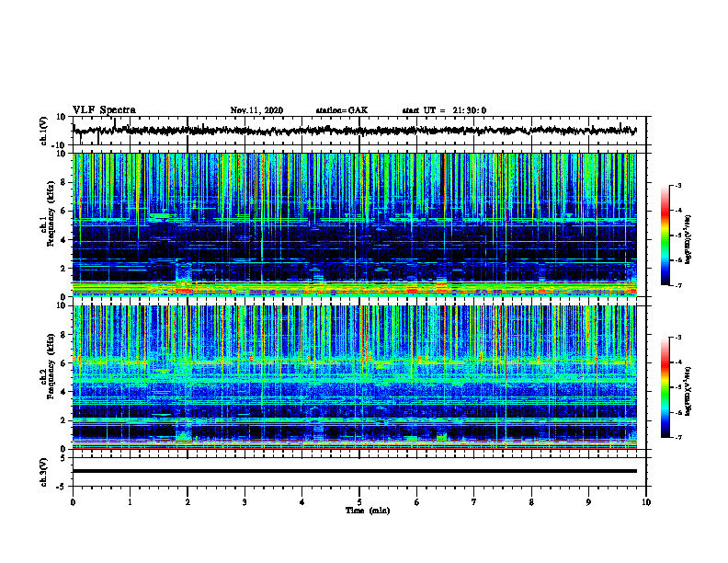Viewport: 728px width, 563px height.
Task: Click the '8' tick on ch.1 frequency axis
Action: 63,182
